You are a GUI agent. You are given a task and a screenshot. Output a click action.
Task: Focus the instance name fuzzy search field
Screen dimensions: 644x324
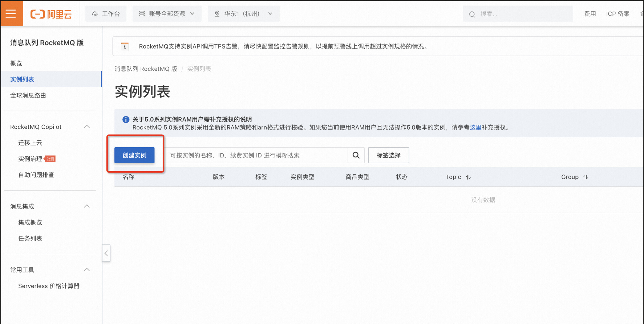(256, 155)
